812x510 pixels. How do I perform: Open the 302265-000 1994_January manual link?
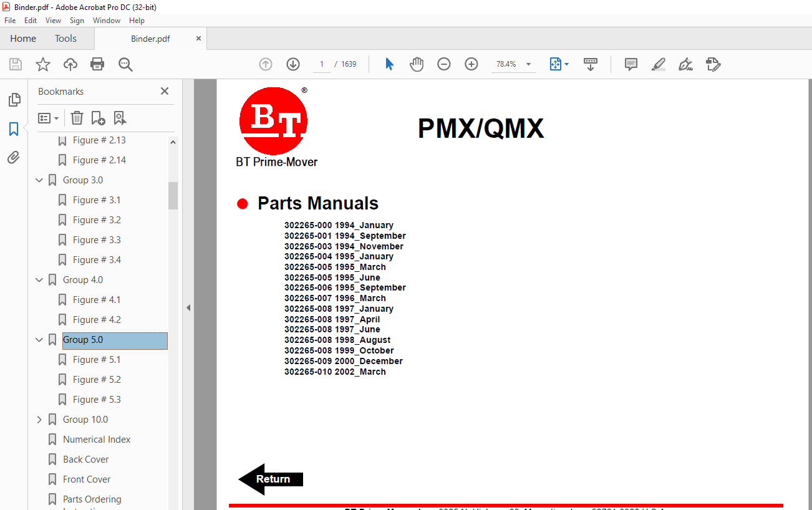(x=339, y=225)
